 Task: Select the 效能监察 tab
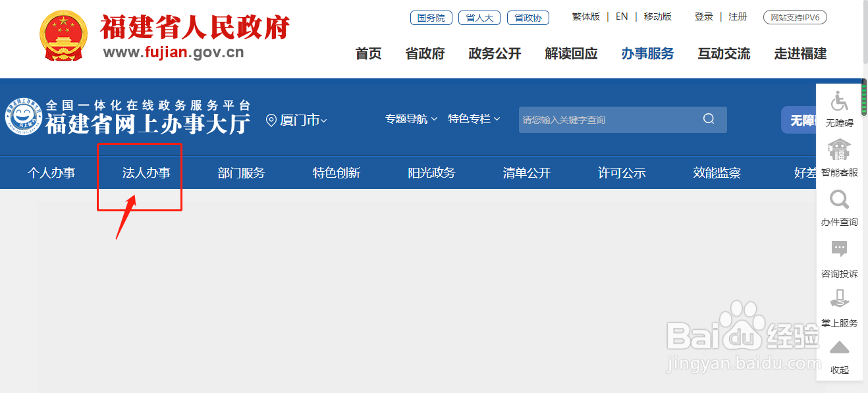[717, 173]
